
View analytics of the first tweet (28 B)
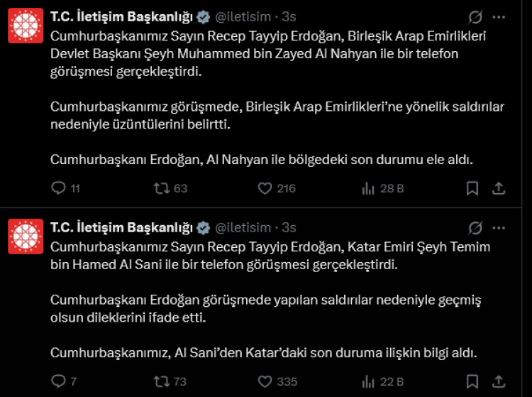pyautogui.click(x=369, y=188)
